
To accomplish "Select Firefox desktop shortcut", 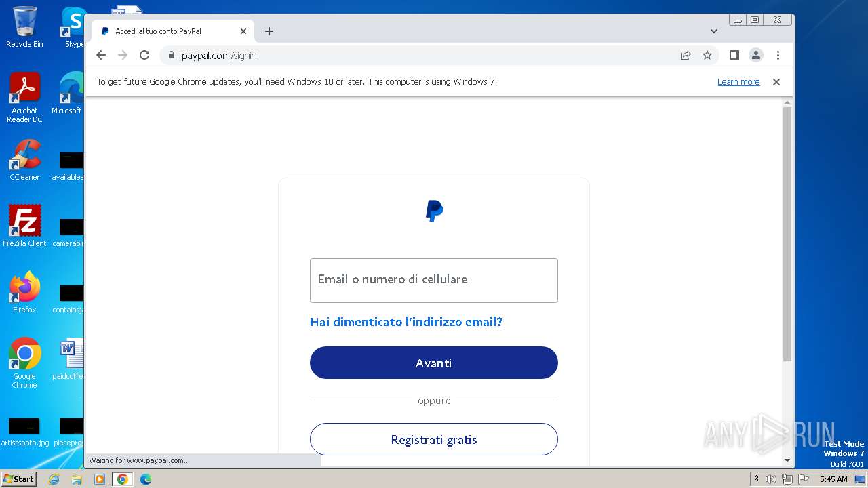I will click(x=24, y=293).
